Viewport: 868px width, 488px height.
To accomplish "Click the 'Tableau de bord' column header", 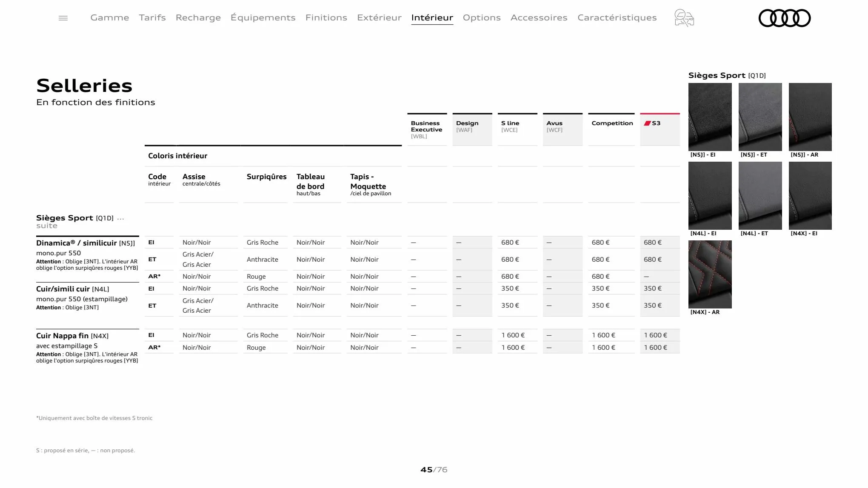I will (311, 184).
